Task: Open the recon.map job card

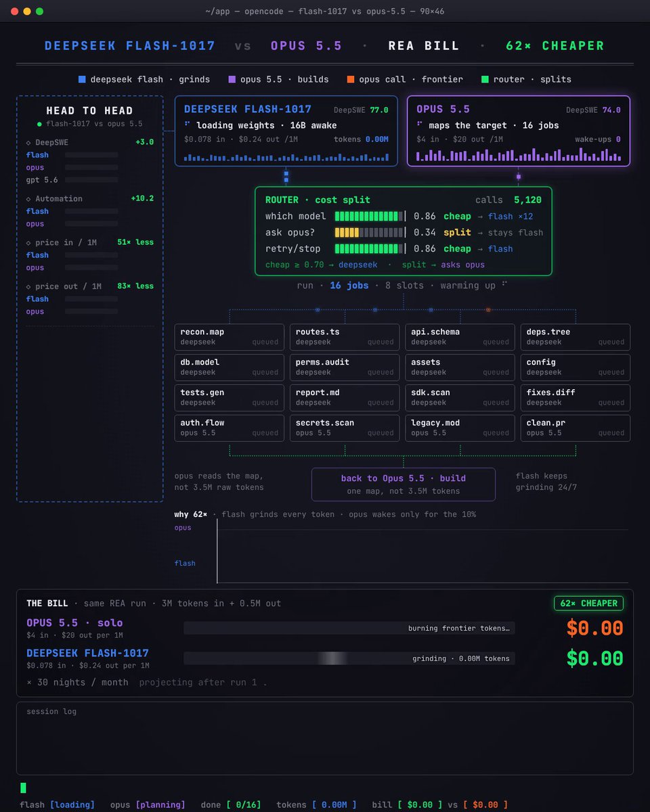Action: click(x=230, y=336)
